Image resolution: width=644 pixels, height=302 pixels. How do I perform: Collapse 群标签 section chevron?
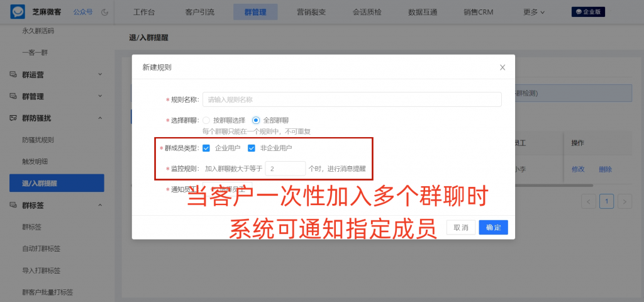tap(100, 205)
